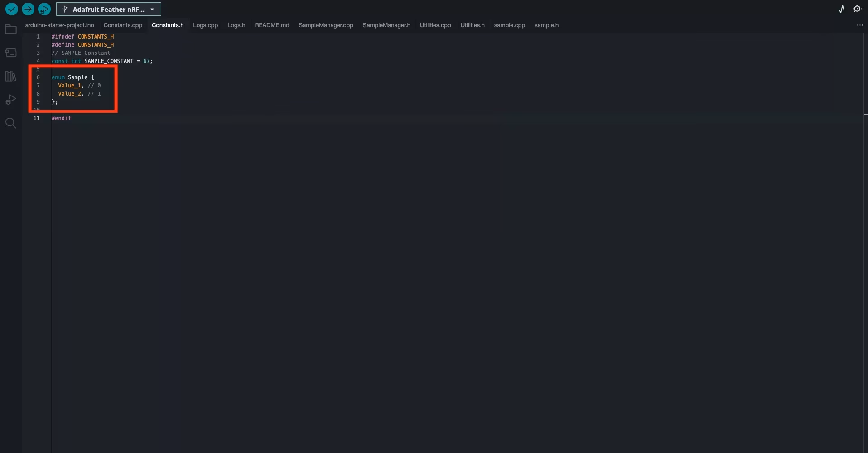Image resolution: width=868 pixels, height=453 pixels.
Task: Open the Serial Monitor
Action: click(x=858, y=9)
